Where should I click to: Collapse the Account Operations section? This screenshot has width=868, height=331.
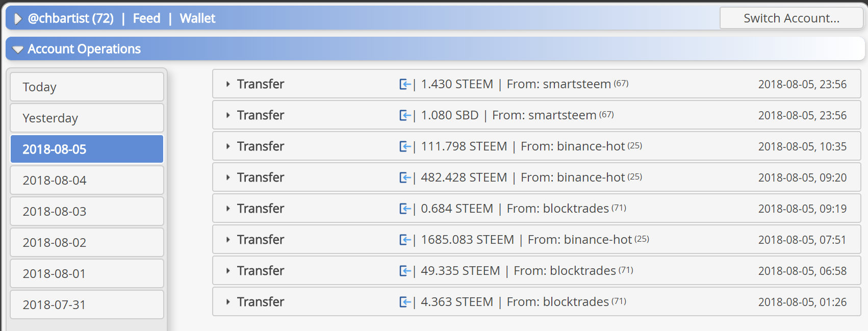tap(18, 49)
